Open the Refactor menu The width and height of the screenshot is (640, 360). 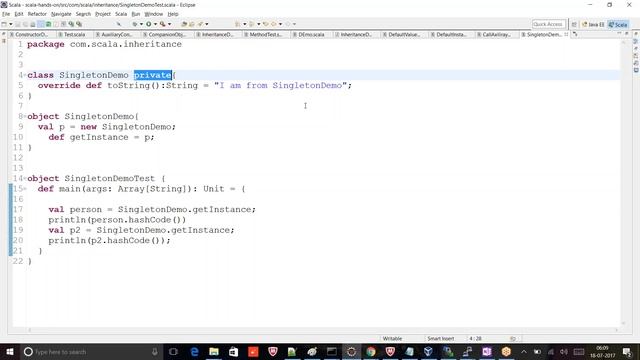[x=37, y=14]
